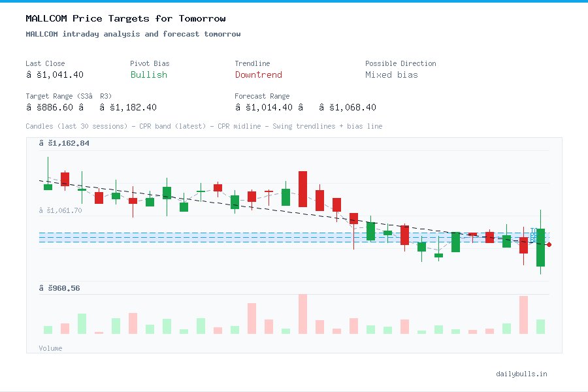
Task: Click the 1,041.40 last close value
Action: coord(55,74)
